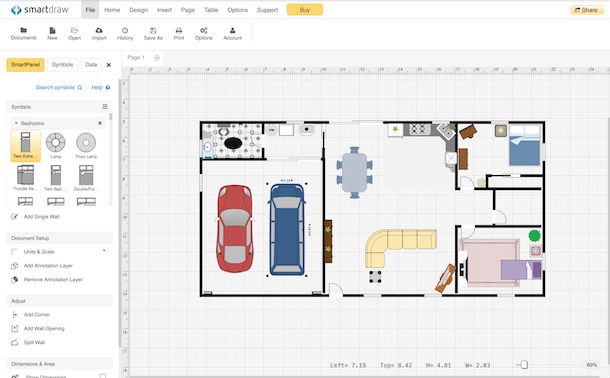Viewport: 610px width, 378px height.
Task: Click the Add Single Wall icon
Action: [14, 217]
